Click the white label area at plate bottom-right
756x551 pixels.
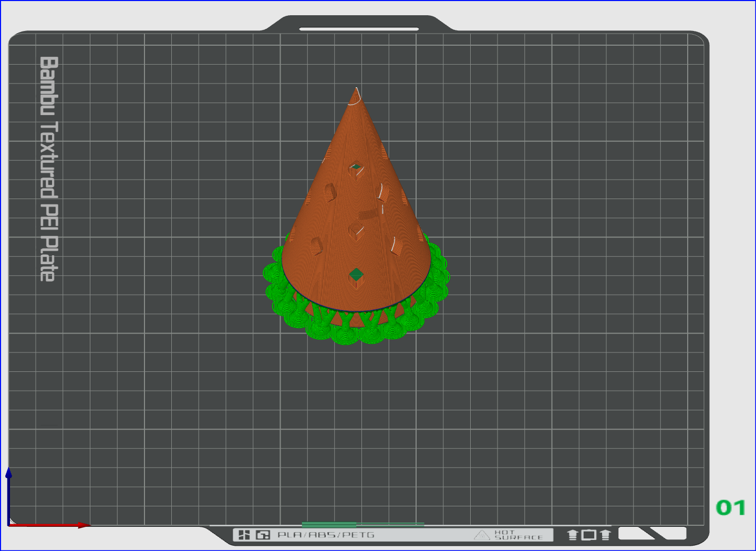point(652,534)
